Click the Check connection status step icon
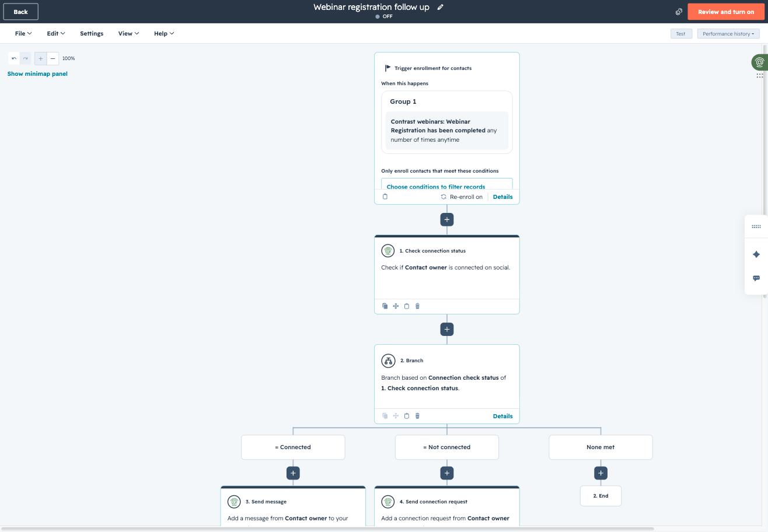This screenshot has height=532, width=768. [x=388, y=251]
